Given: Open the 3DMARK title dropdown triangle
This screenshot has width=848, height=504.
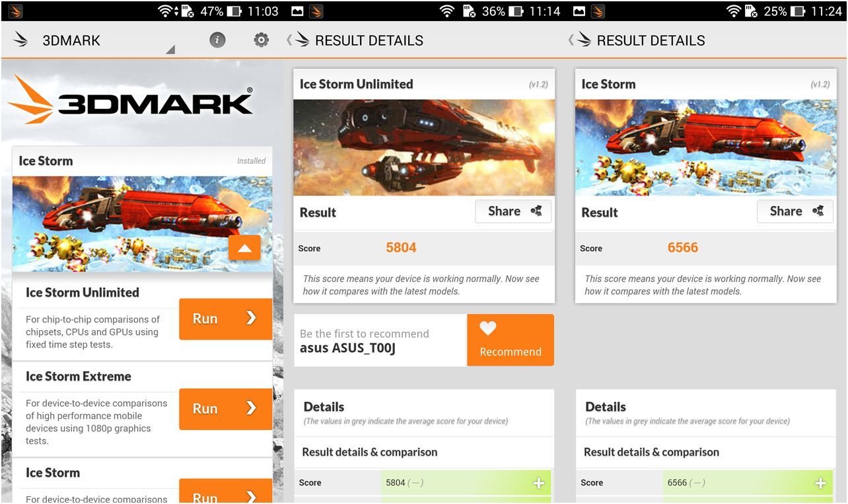Looking at the screenshot, I should [x=170, y=50].
